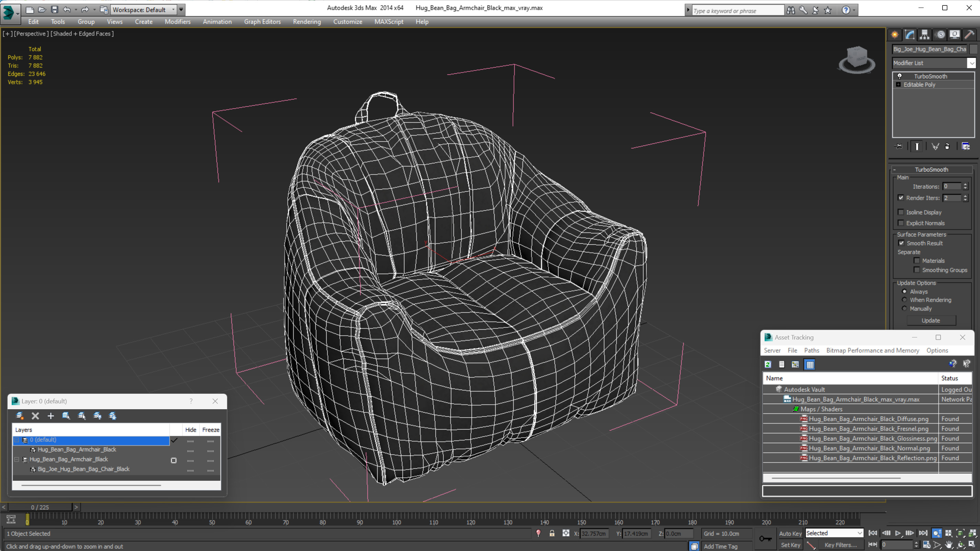The height and width of the screenshot is (551, 980).
Task: Select the Manually update option
Action: (904, 308)
